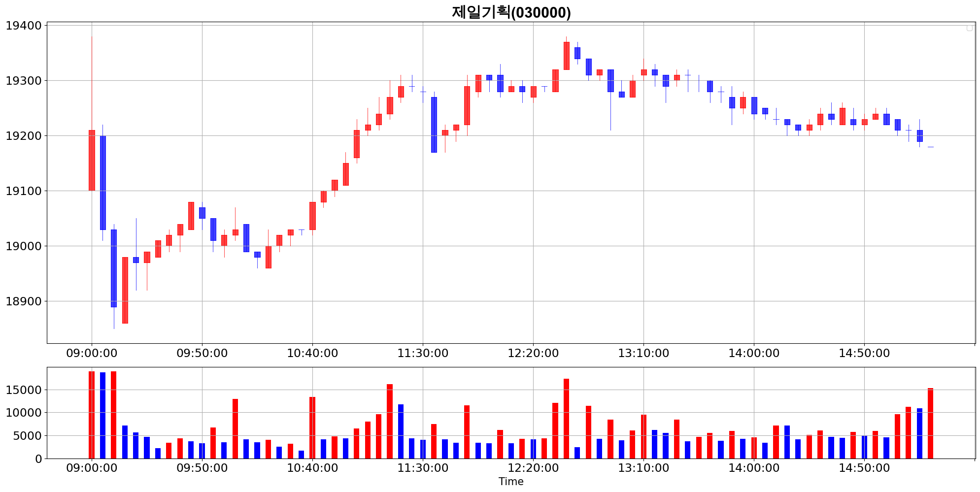Click the 18900 price axis label
The height and width of the screenshot is (492, 980).
tap(23, 301)
